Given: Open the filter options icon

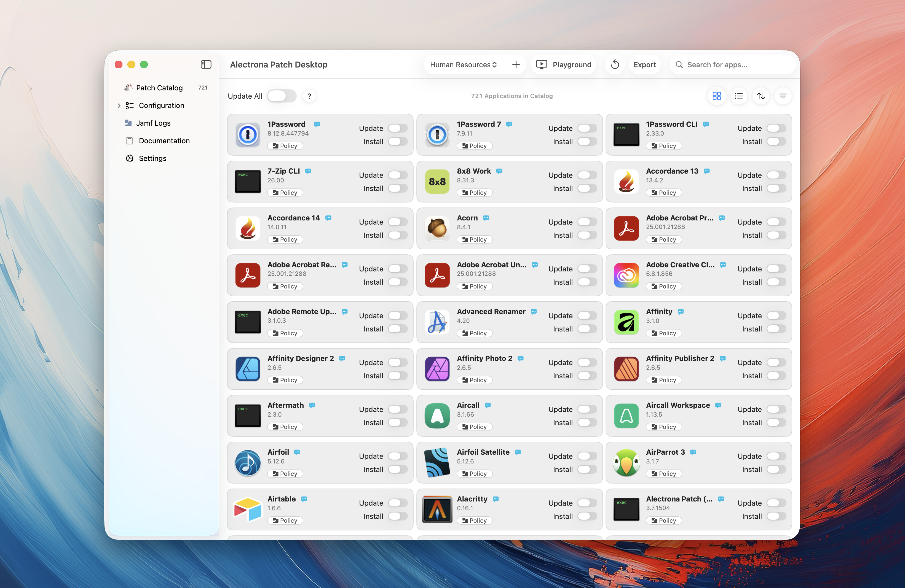Looking at the screenshot, I should coord(783,96).
